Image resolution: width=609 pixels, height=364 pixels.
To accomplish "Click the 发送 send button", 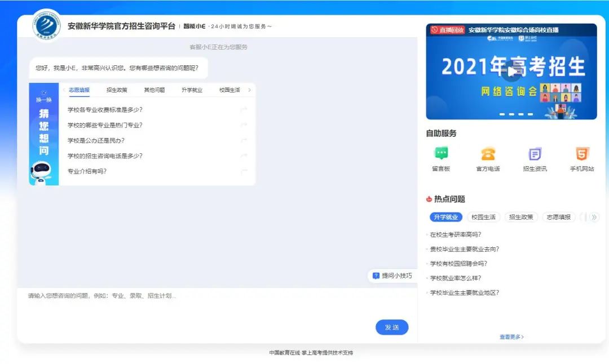I will (x=392, y=327).
